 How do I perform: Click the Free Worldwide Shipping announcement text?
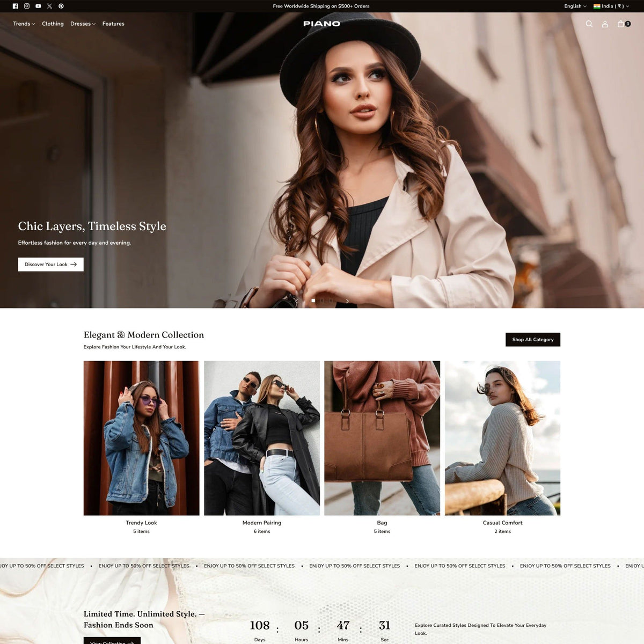(x=321, y=6)
